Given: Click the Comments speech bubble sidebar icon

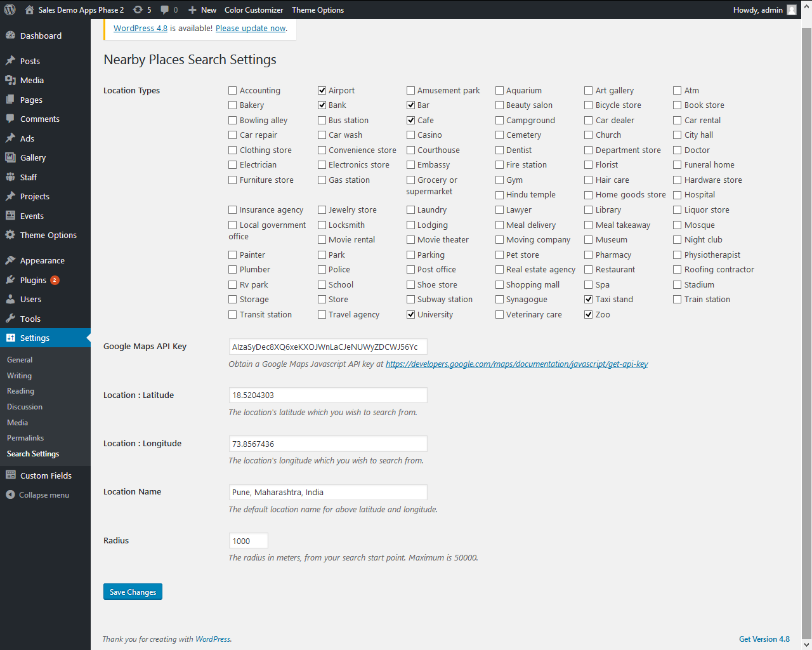Looking at the screenshot, I should click(x=10, y=119).
